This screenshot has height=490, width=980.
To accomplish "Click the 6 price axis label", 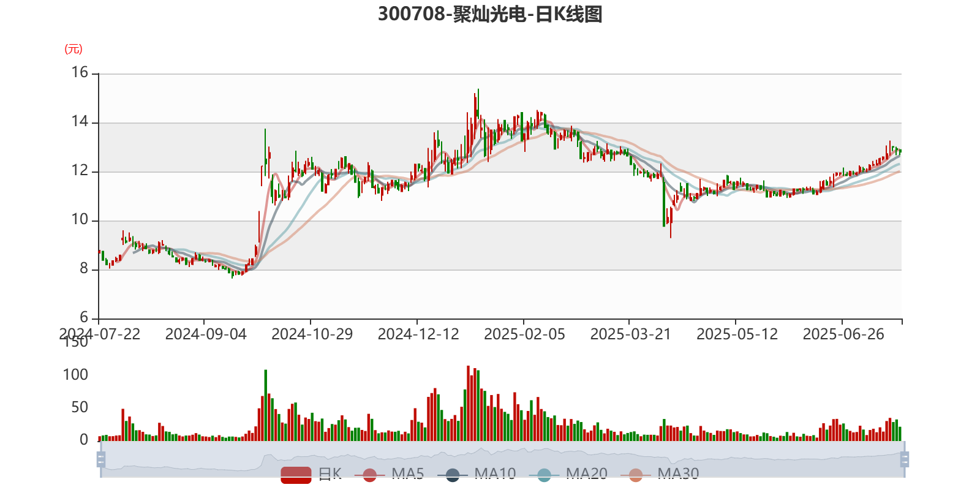I will pos(84,317).
